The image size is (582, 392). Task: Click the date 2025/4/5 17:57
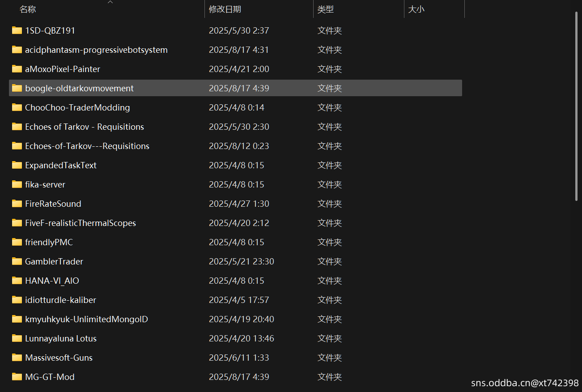pyautogui.click(x=239, y=300)
